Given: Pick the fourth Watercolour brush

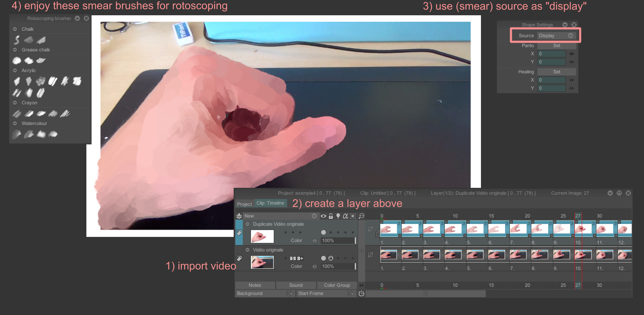Looking at the screenshot, I should pyautogui.click(x=53, y=134).
